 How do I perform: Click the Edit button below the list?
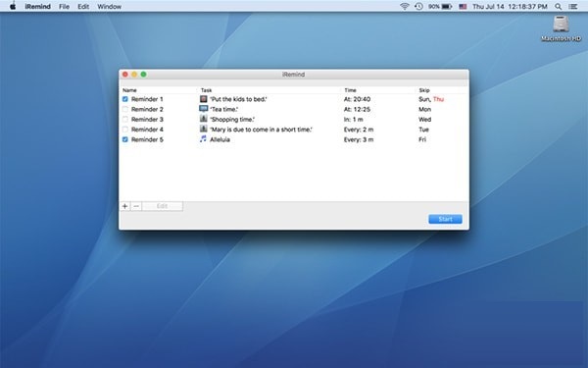pyautogui.click(x=163, y=206)
